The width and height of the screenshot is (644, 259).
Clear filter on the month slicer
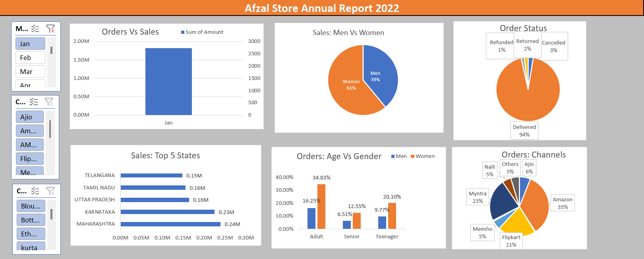tap(50, 29)
